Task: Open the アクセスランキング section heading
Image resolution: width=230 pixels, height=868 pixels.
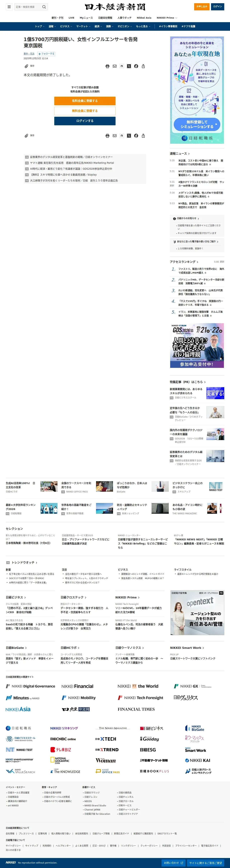Action: [x=184, y=262]
